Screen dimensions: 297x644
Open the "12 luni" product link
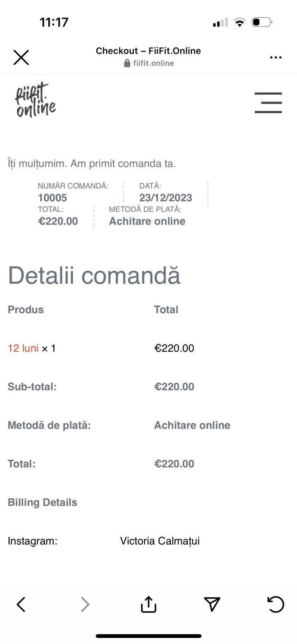point(23,348)
